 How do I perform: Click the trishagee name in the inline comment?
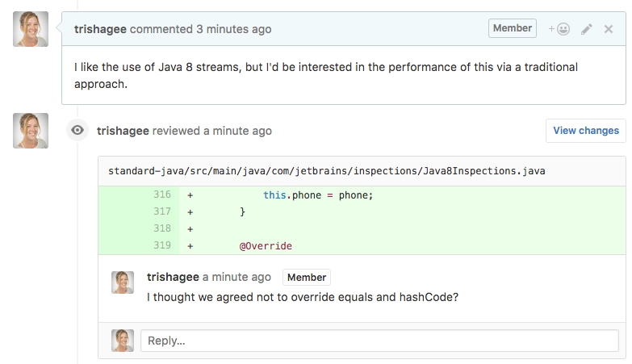point(173,277)
